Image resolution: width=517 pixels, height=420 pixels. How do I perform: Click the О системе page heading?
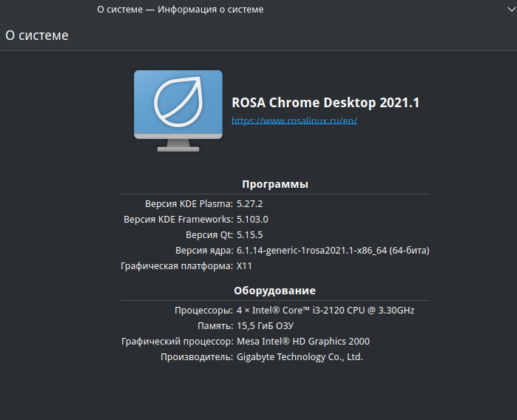pos(37,35)
